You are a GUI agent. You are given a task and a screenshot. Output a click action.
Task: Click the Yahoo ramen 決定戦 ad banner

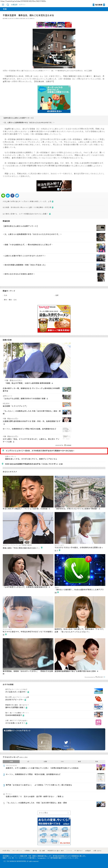[54, 319]
